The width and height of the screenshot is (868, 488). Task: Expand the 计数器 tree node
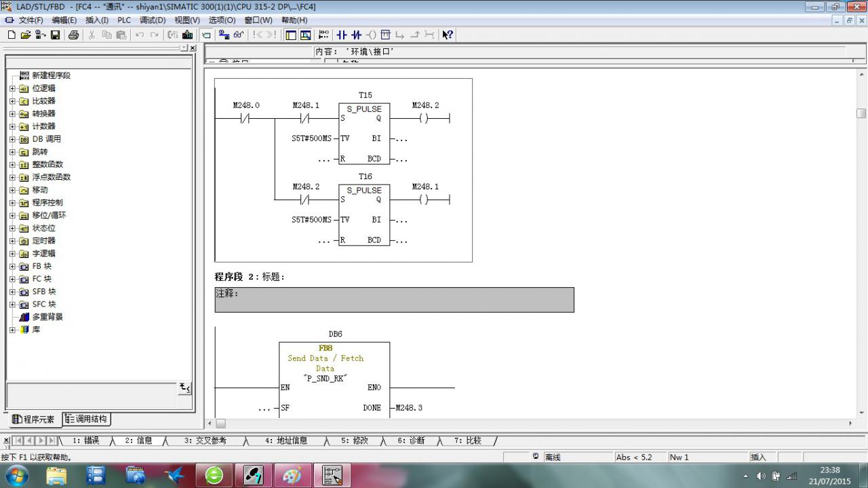12,126
